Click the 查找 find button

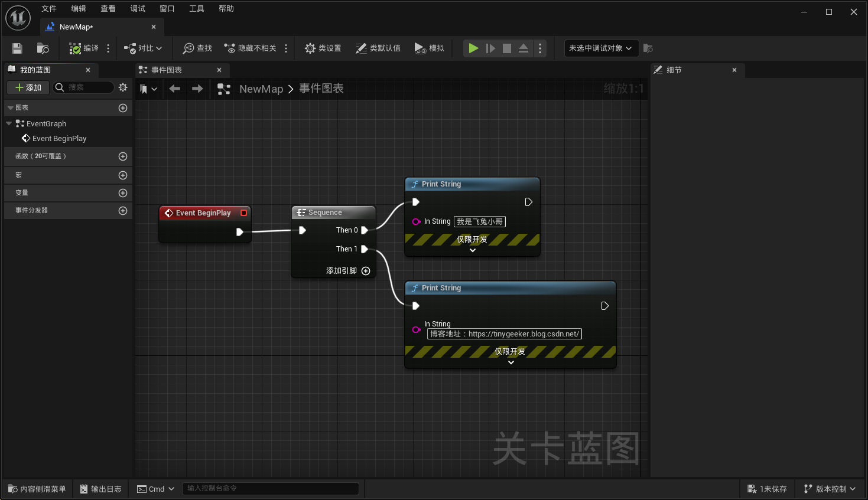[197, 48]
